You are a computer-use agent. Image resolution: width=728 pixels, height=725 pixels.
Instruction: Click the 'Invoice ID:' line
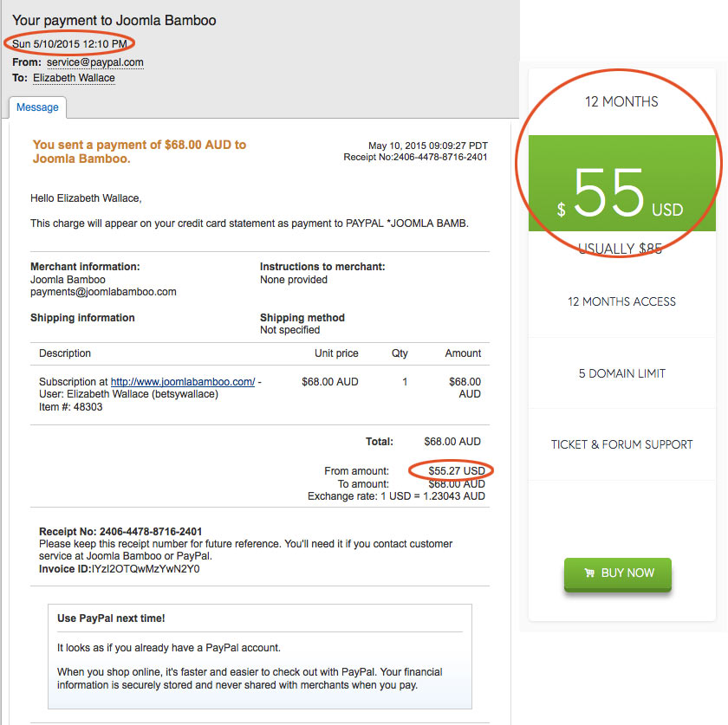coord(120,569)
